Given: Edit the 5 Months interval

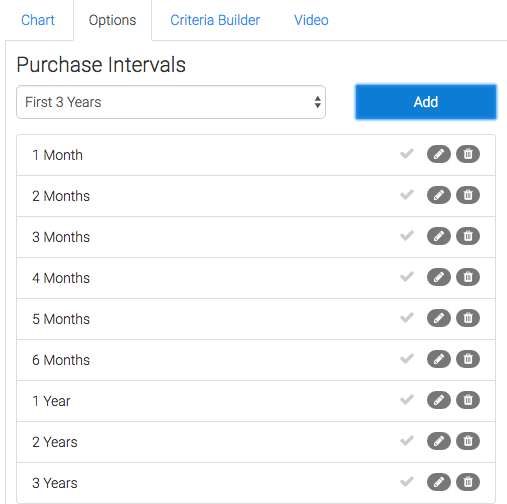Looking at the screenshot, I should point(439,318).
